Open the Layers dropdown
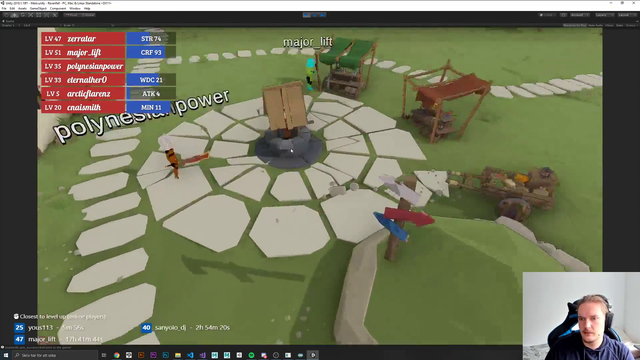The image size is (640, 360). coord(604,15)
